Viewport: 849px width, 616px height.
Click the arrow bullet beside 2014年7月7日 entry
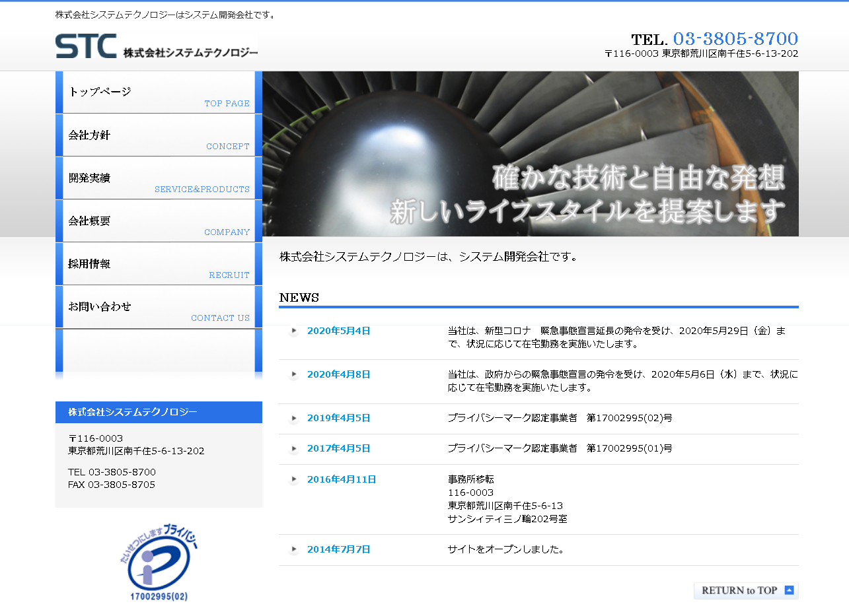coord(293,550)
